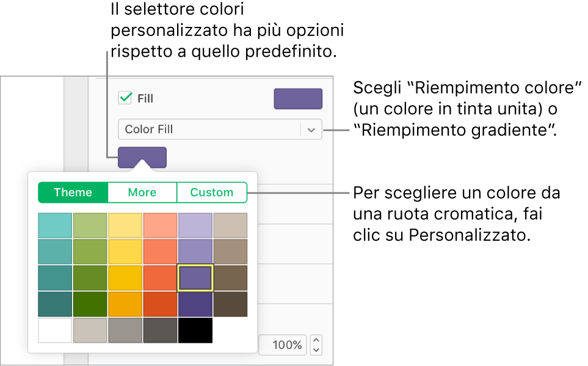Switch to the More tab
The width and height of the screenshot is (588, 366).
142,192
